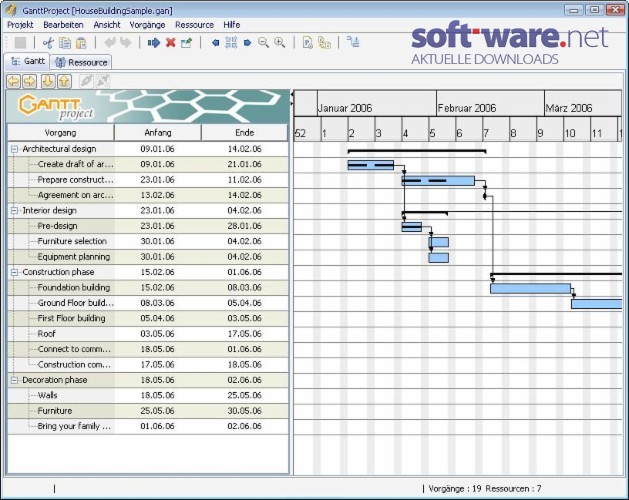Open the Hilfe menu
Image resolution: width=629 pixels, height=500 pixels.
click(x=231, y=25)
